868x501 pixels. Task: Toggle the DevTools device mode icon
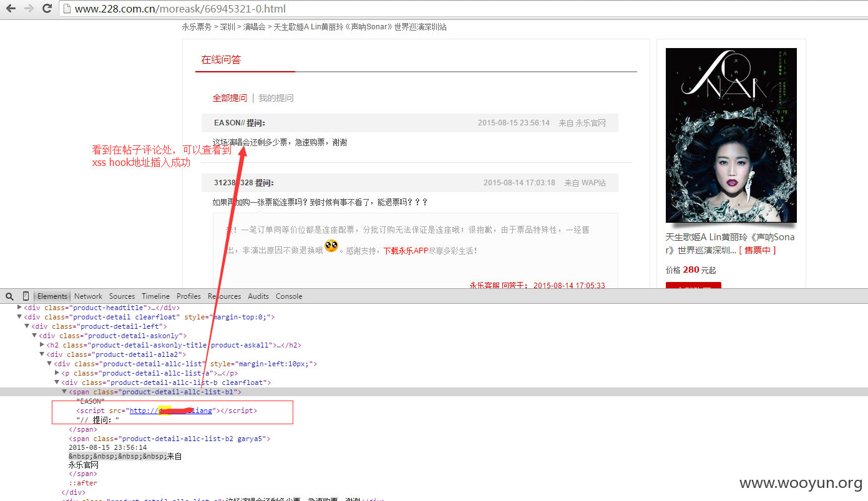pyautogui.click(x=26, y=296)
